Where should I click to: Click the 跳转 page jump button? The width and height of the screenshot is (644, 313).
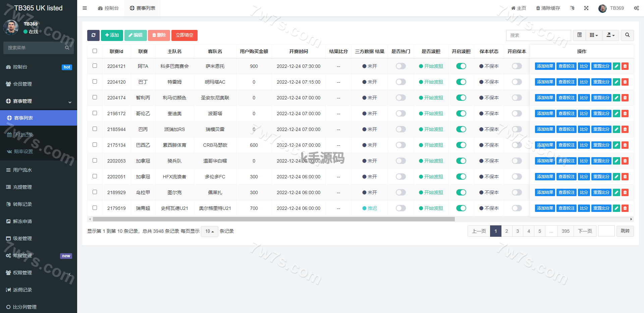point(625,231)
